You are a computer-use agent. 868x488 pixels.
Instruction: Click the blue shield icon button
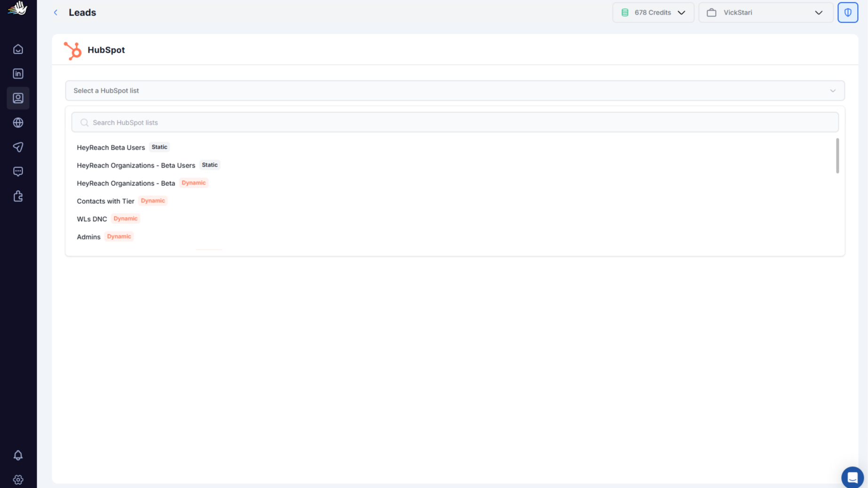[848, 13]
